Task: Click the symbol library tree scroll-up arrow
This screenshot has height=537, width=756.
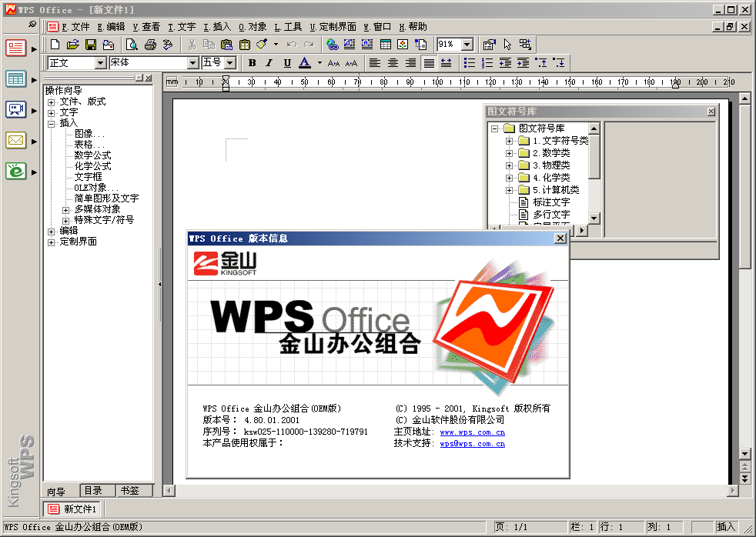Action: tap(594, 128)
